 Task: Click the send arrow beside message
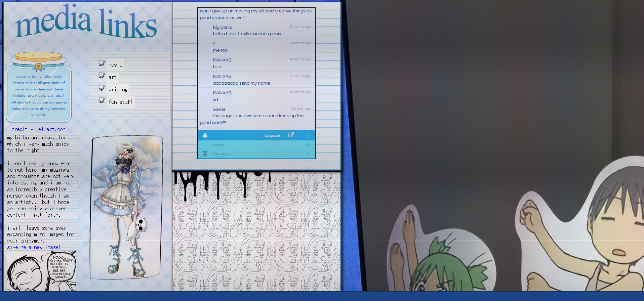coord(309,154)
